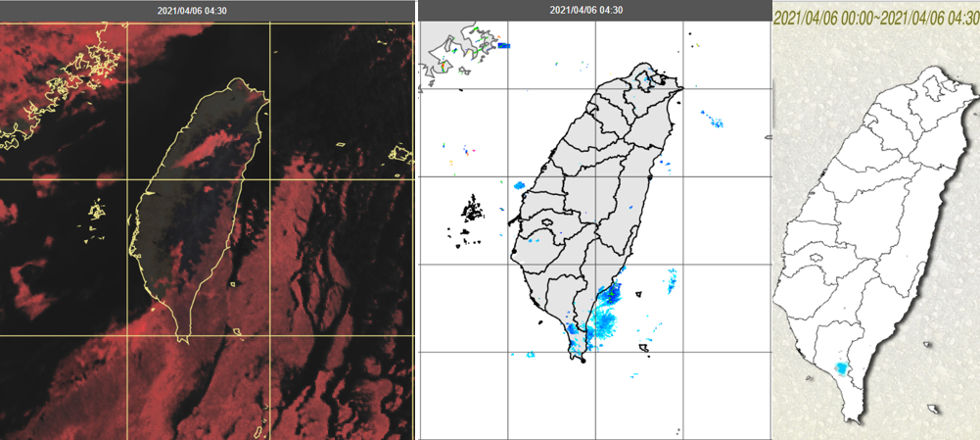Viewport: 980px width, 440px height.
Task: Click the blue rainfall spot in southern Taiwan
Action: click(843, 368)
